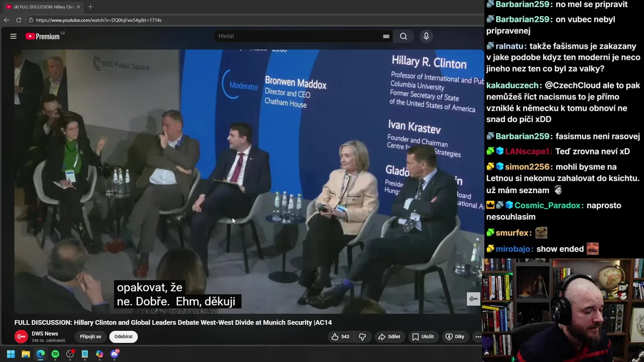This screenshot has height=362, width=644.
Task: Open the DWS News channel name link
Action: pos(45,334)
